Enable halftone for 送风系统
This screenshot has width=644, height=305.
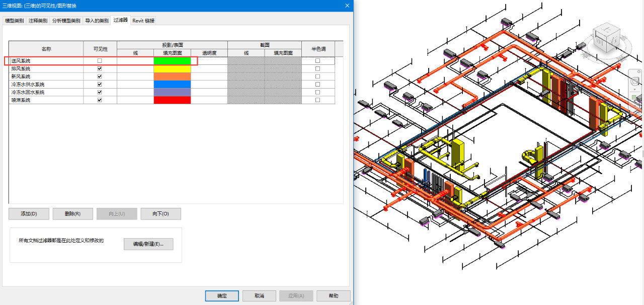[x=317, y=60]
